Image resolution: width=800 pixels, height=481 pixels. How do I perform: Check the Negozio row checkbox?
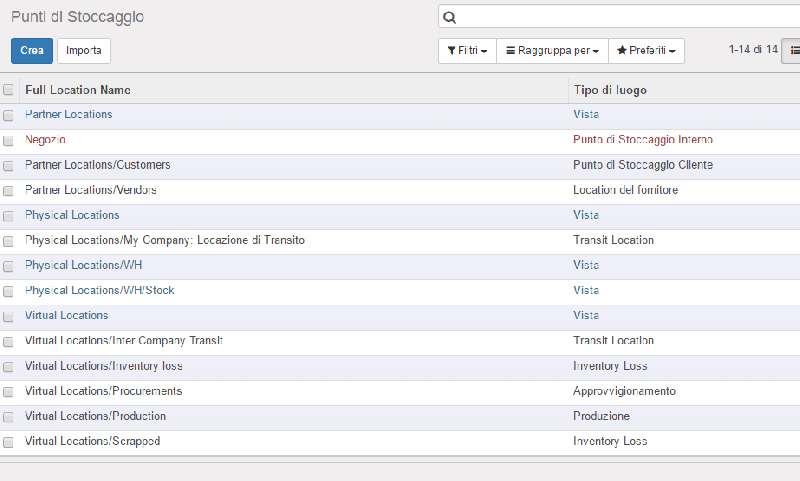click(8, 140)
